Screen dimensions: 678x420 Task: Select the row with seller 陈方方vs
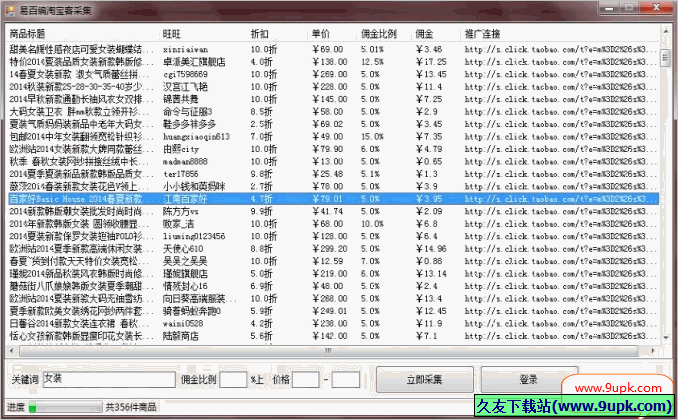(x=332, y=212)
